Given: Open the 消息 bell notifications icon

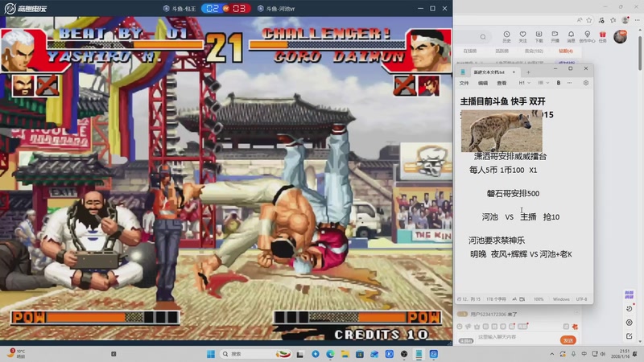Looking at the screenshot, I should tap(571, 36).
